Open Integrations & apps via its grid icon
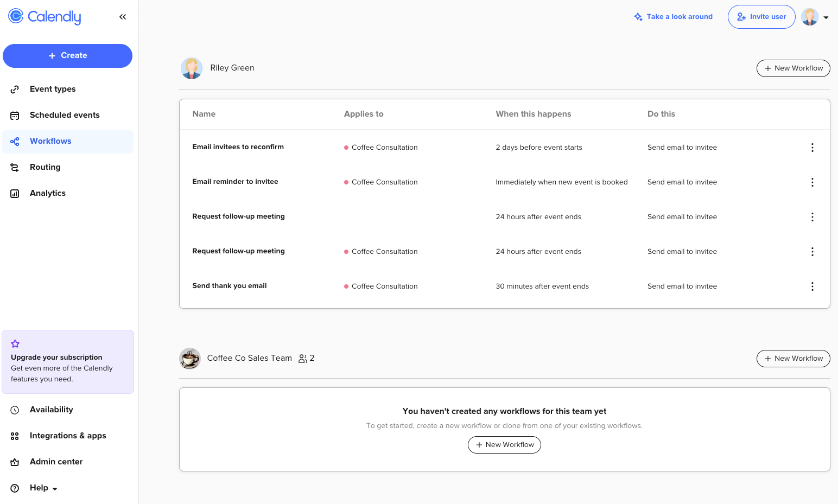The height and width of the screenshot is (504, 838). (15, 436)
